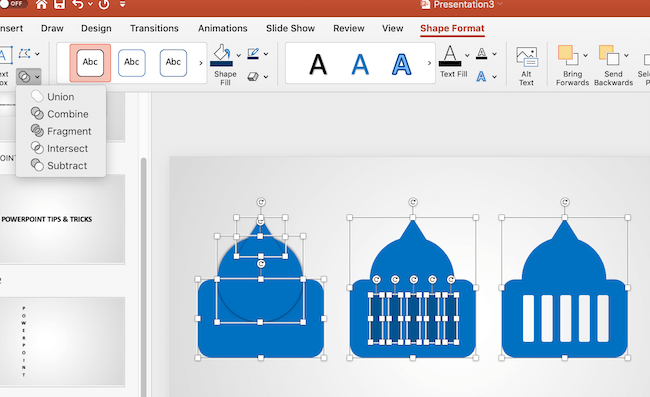Open the Send Backwards dropdown arrow
650x397 pixels.
626,55
